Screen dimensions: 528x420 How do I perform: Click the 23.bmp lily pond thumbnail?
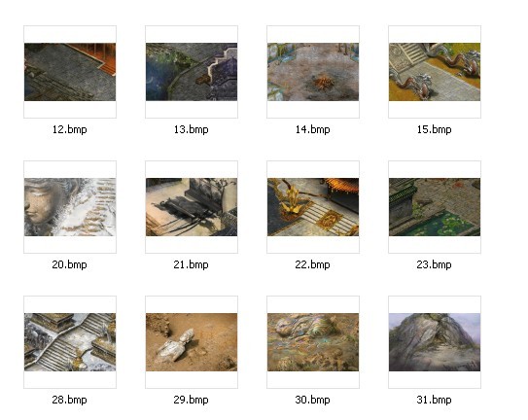435,207
